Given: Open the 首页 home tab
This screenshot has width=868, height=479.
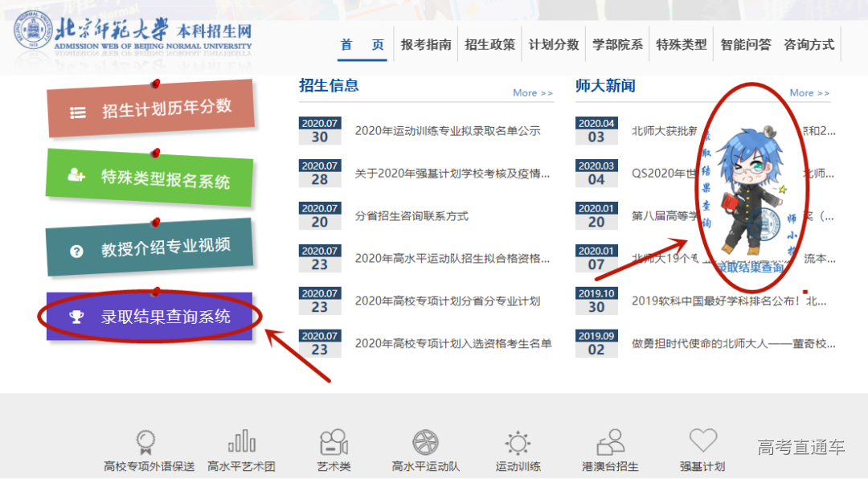Looking at the screenshot, I should click(x=362, y=45).
